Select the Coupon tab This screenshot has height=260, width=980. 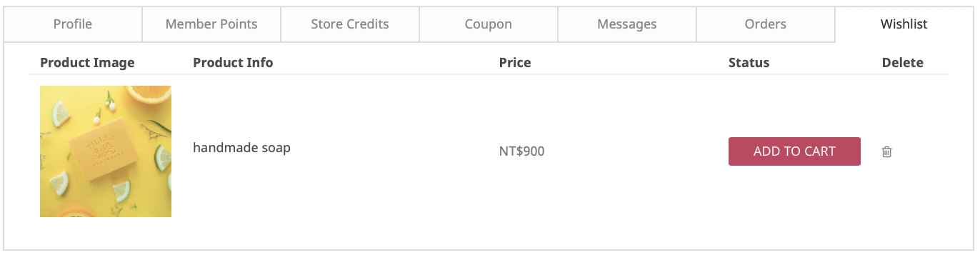(489, 24)
